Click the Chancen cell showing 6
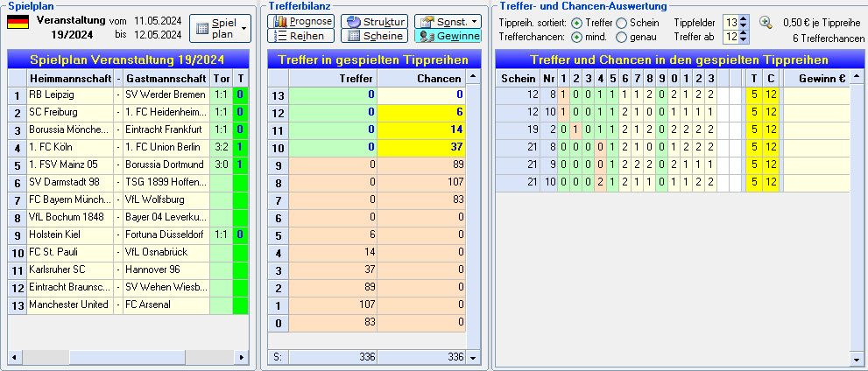The height and width of the screenshot is (371, 868). (421, 112)
